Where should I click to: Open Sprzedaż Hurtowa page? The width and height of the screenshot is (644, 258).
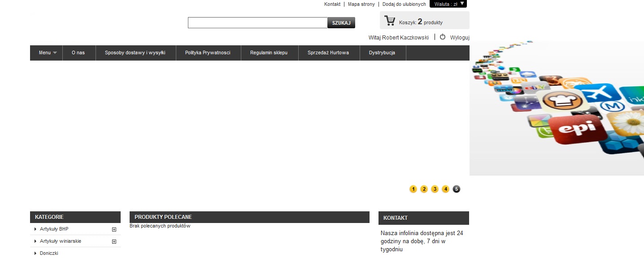328,52
